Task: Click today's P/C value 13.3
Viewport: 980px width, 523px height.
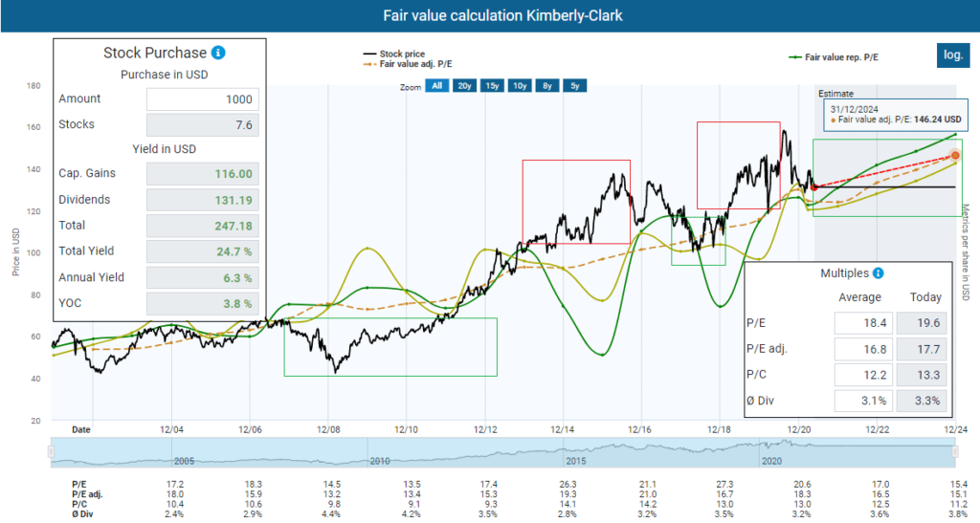Action: (922, 375)
